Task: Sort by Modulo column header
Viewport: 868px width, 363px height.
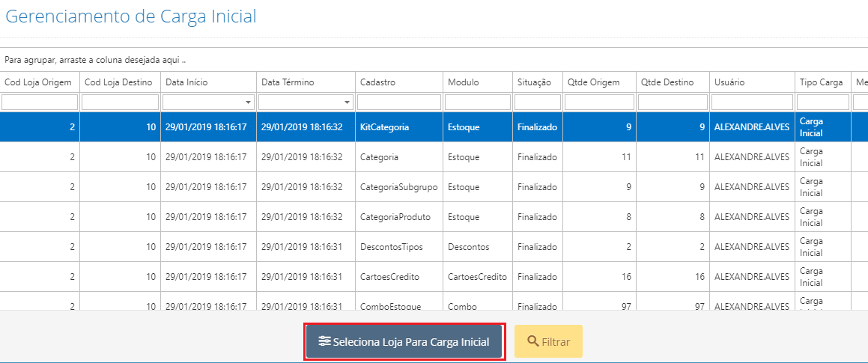Action: click(x=478, y=82)
